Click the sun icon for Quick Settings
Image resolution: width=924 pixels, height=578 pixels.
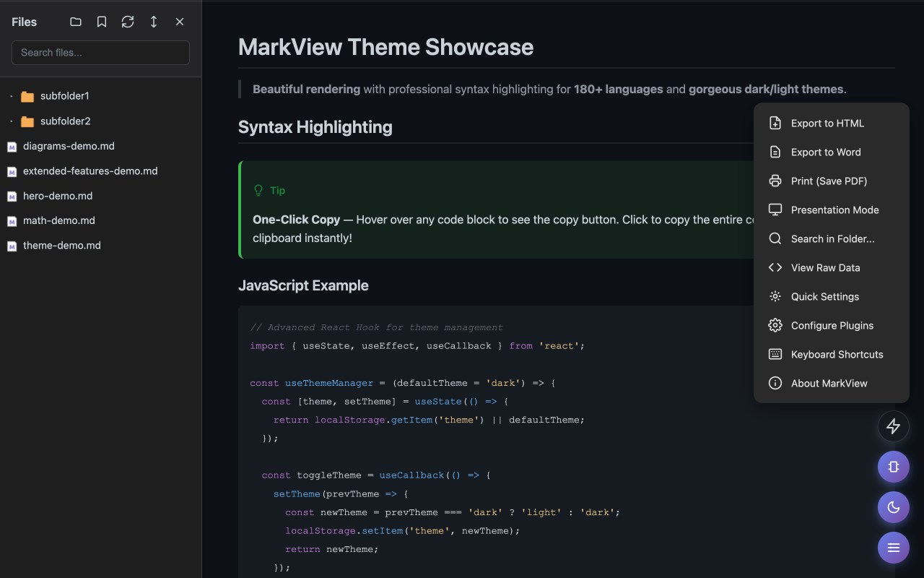pos(775,296)
